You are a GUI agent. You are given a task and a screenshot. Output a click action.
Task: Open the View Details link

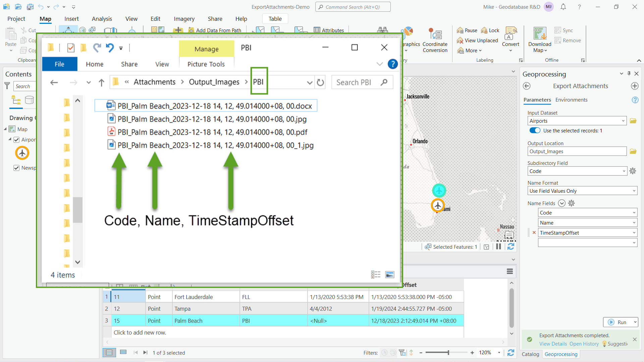552,344
